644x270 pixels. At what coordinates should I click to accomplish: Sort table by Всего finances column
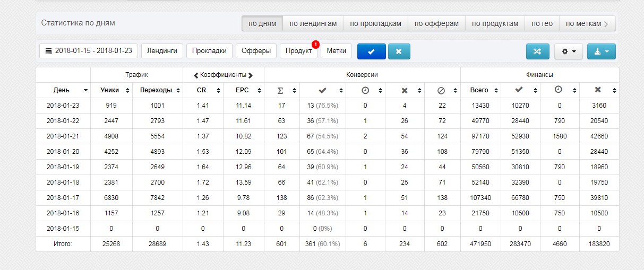[480, 90]
